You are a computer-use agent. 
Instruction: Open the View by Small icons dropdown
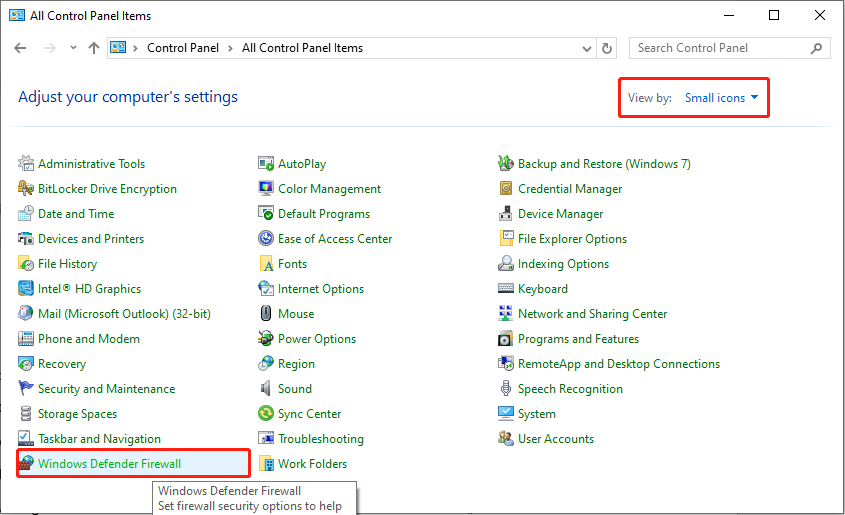[722, 98]
